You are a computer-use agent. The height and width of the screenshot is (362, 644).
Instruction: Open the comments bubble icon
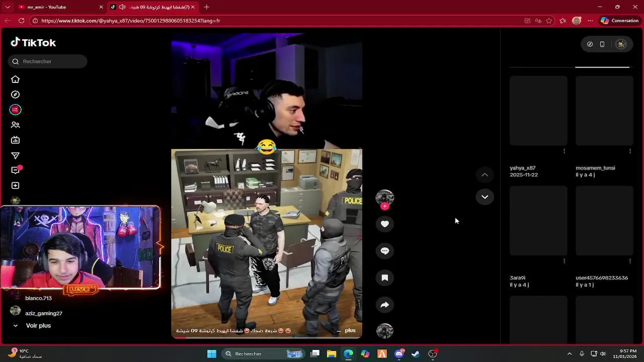(385, 251)
